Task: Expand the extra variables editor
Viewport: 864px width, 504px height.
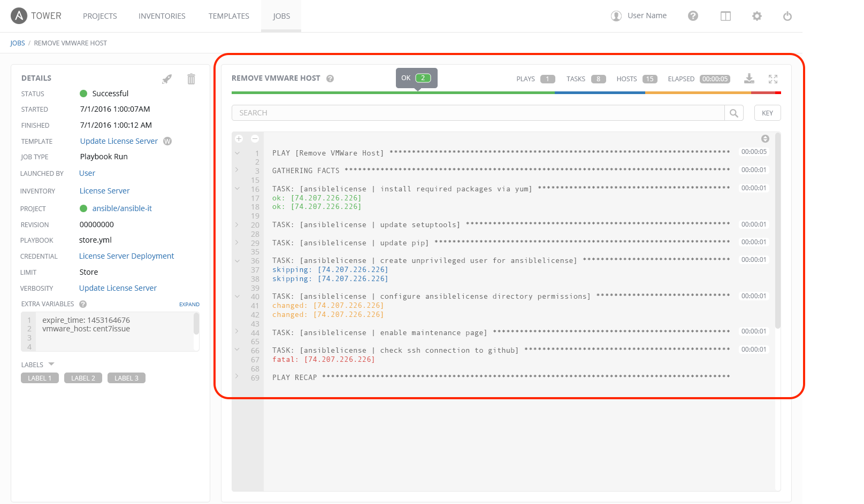Action: click(x=189, y=305)
